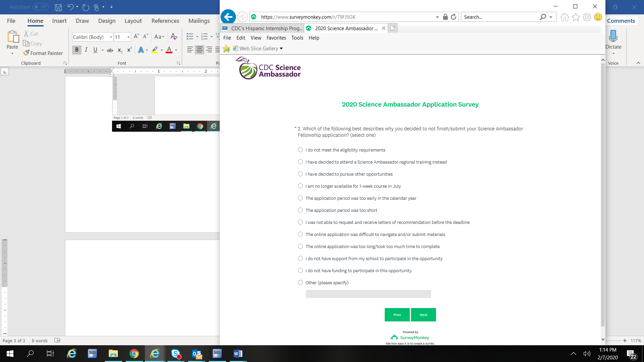This screenshot has height=362, width=644.
Task: Toggle the AutoSave switch
Action: click(x=41, y=7)
